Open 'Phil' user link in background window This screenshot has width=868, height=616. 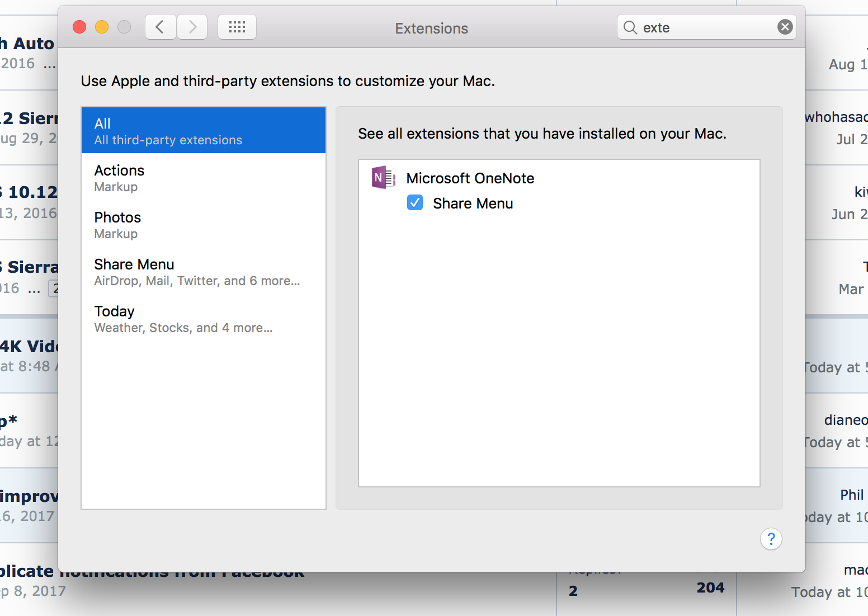click(852, 495)
